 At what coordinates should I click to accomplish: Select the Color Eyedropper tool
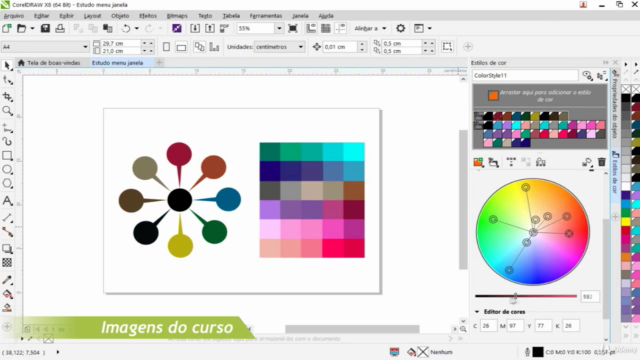[x=7, y=280]
